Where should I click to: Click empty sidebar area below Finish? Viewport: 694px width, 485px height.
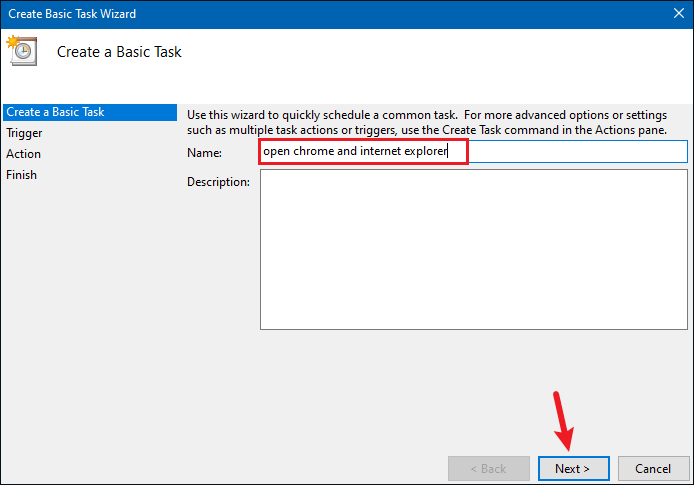(x=90, y=310)
